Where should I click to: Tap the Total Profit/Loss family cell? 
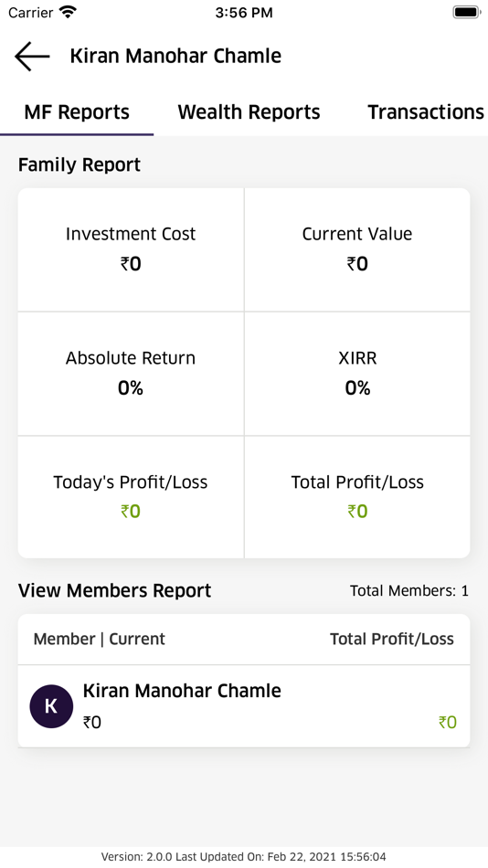click(357, 497)
